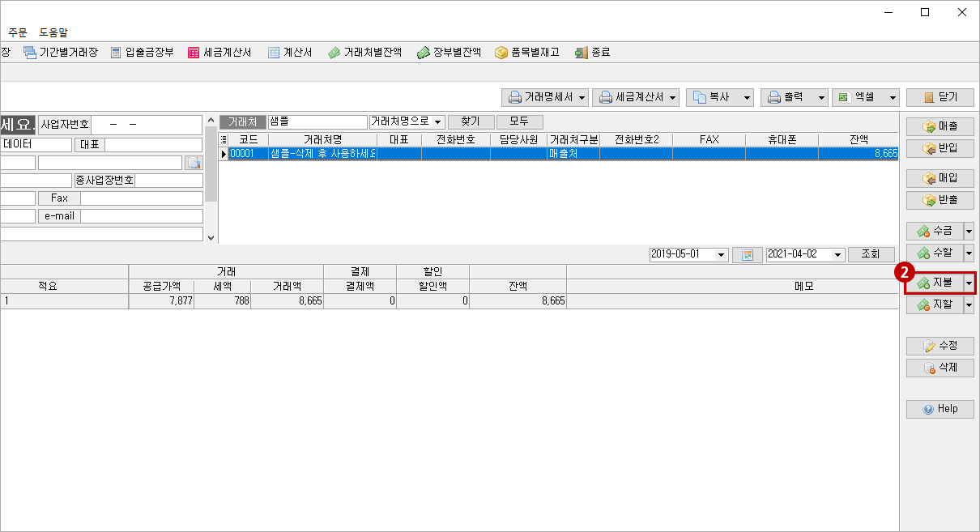Click the 거래처구분 column header
The width and height of the screenshot is (980, 532).
(x=573, y=139)
